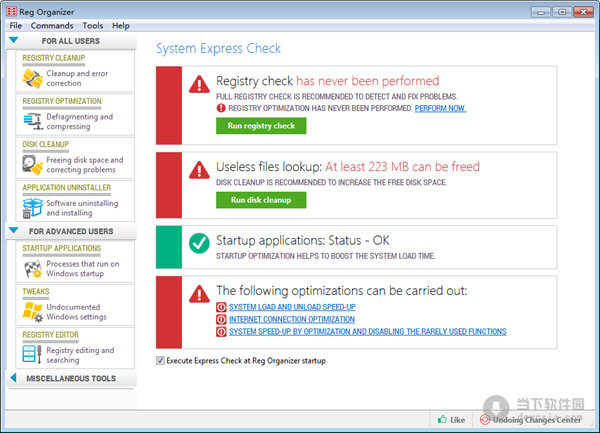Uncheck Execute Express Check at startup

(x=161, y=360)
